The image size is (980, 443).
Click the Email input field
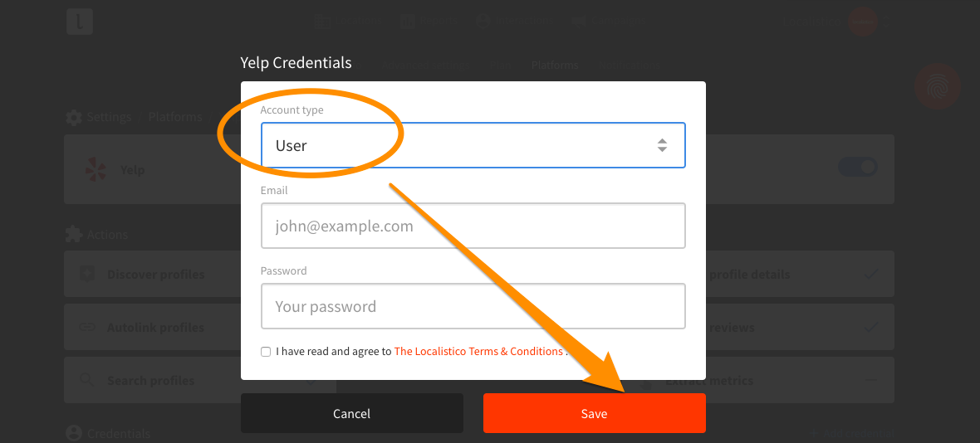click(x=473, y=226)
